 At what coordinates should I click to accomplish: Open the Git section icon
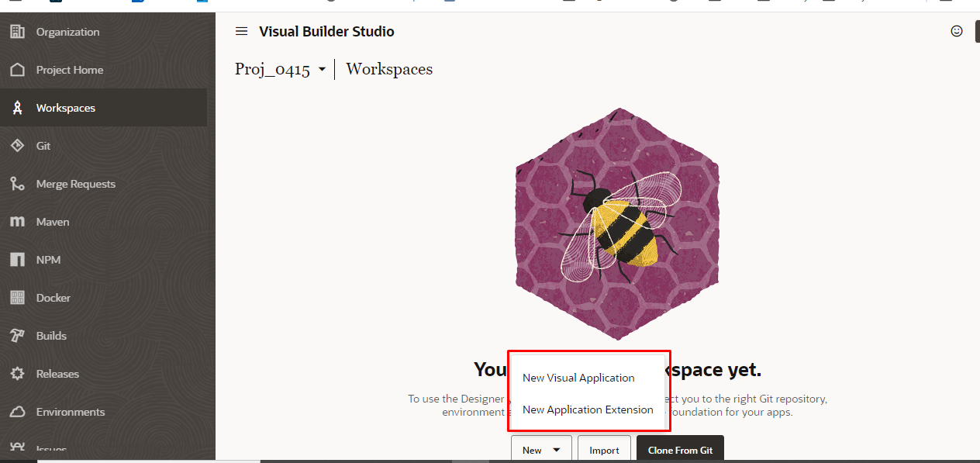[17, 146]
